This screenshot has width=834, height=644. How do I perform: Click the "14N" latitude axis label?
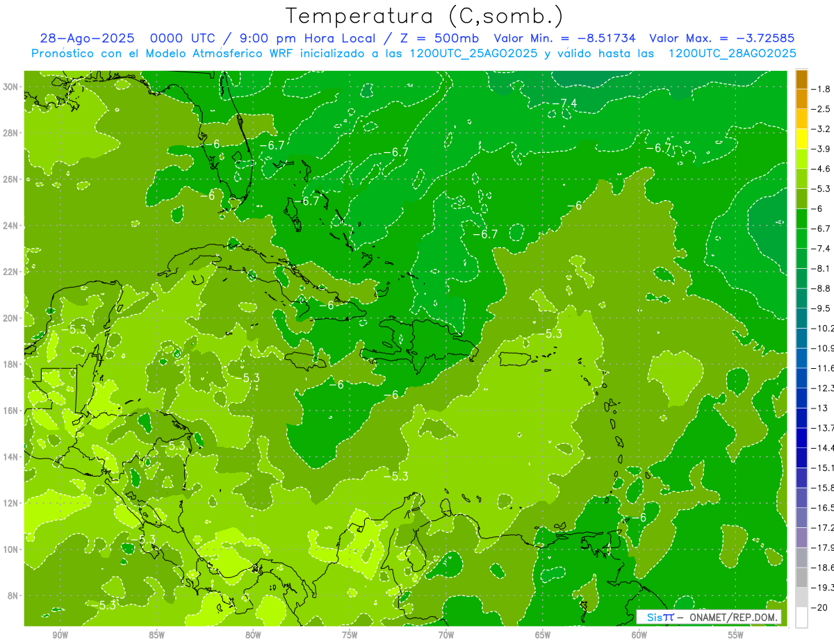(x=11, y=456)
